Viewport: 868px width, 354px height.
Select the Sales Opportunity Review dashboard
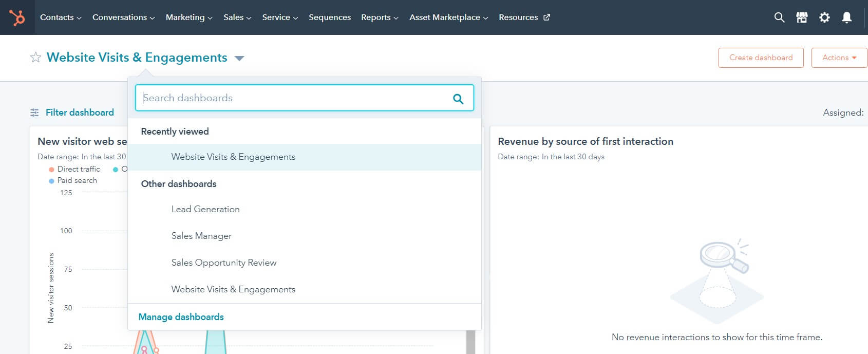click(x=305, y=263)
